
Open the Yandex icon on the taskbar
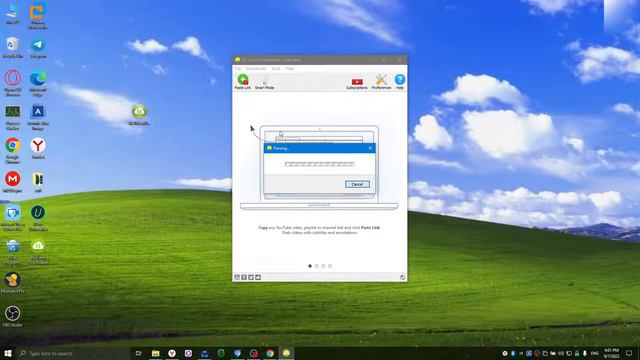(x=172, y=353)
